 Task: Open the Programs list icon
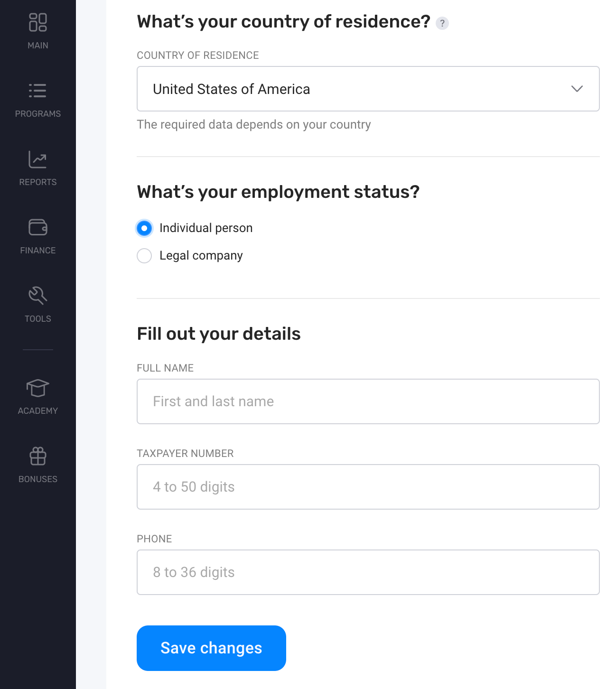(x=38, y=91)
